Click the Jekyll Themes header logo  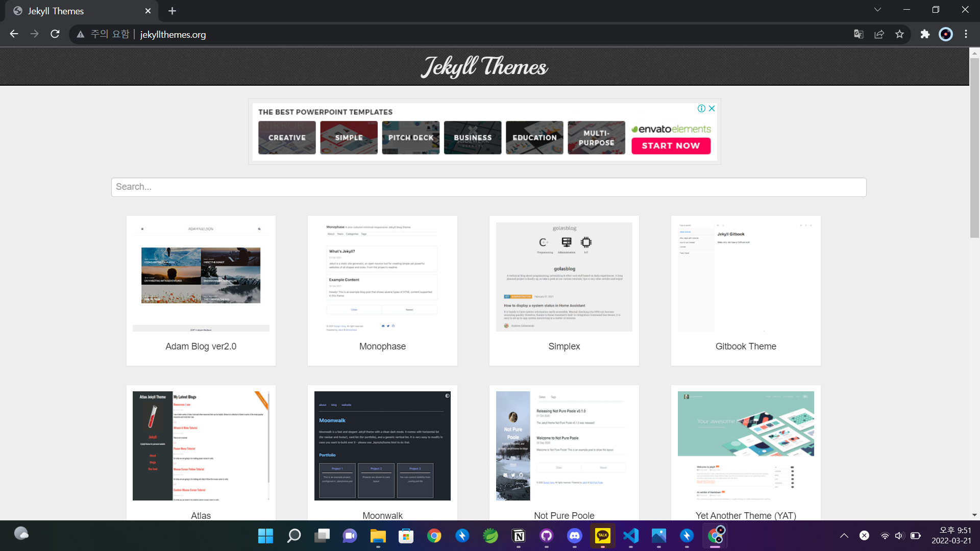484,66
